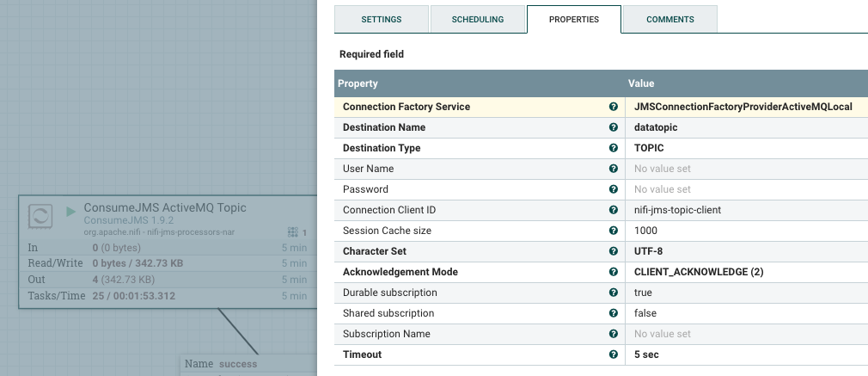Select the Durable subscription label
Viewport: 868px width, 376px height.
tap(389, 293)
